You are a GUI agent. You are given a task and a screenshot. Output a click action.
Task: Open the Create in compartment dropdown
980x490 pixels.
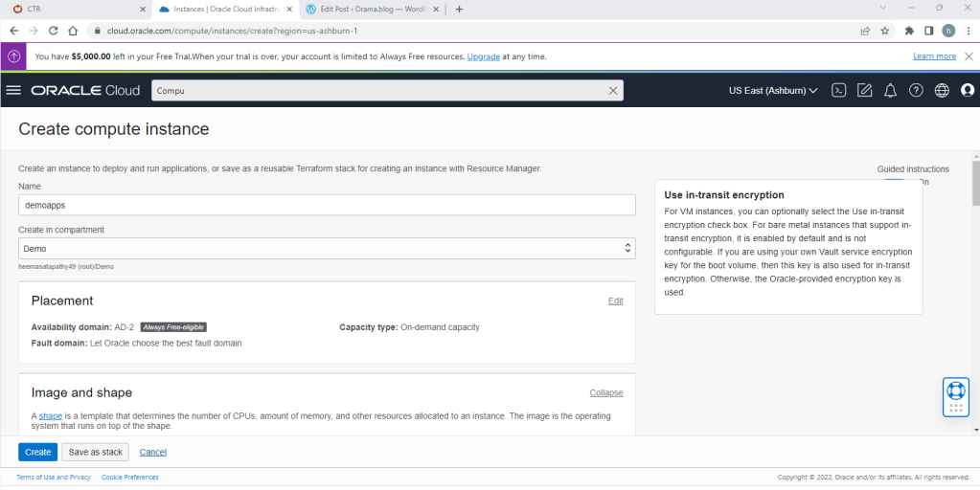[x=327, y=249]
